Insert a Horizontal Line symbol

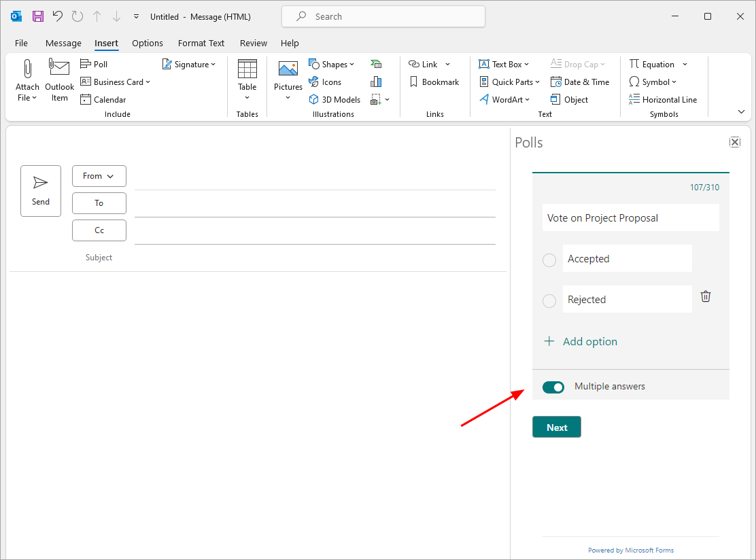663,99
